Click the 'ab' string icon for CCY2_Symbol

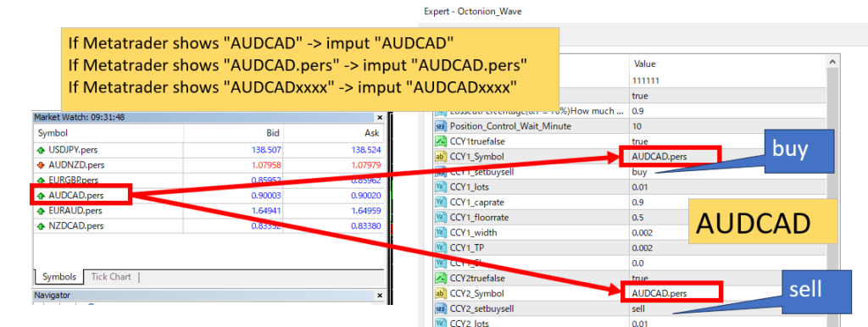441,293
